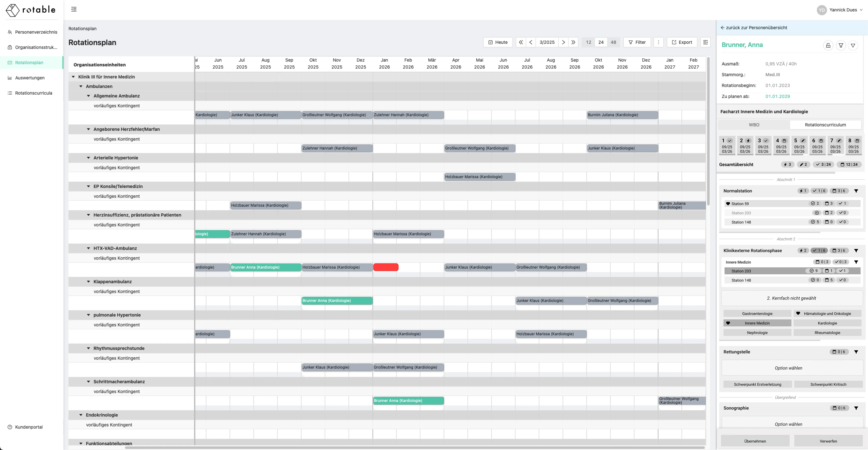The width and height of the screenshot is (868, 450).
Task: Click the red block in HTX-VAD-Ambulanz
Action: [x=386, y=267]
